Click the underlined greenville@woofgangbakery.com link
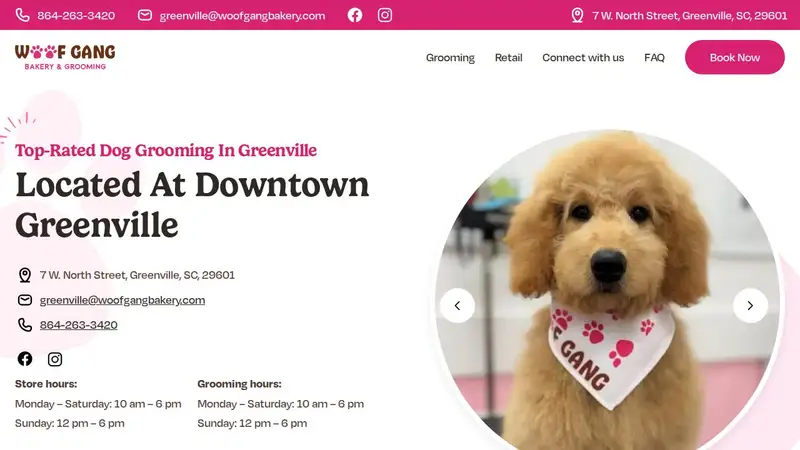The width and height of the screenshot is (800, 450). click(122, 300)
